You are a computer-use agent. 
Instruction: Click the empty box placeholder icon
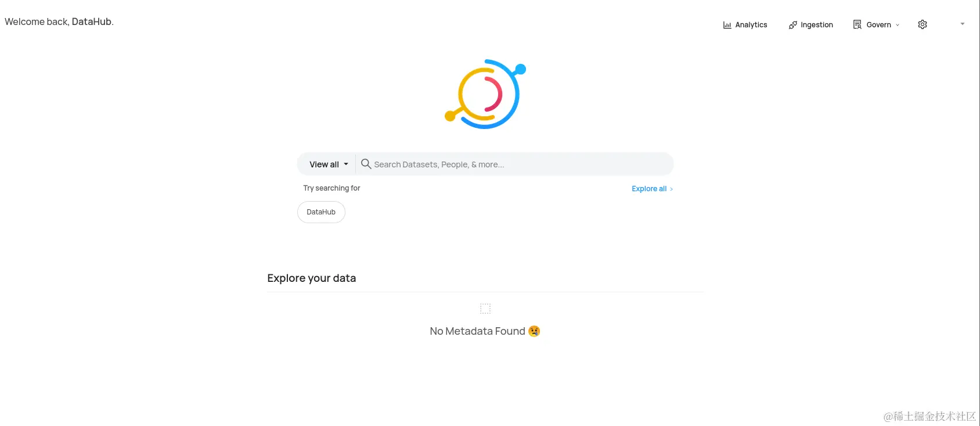click(485, 309)
